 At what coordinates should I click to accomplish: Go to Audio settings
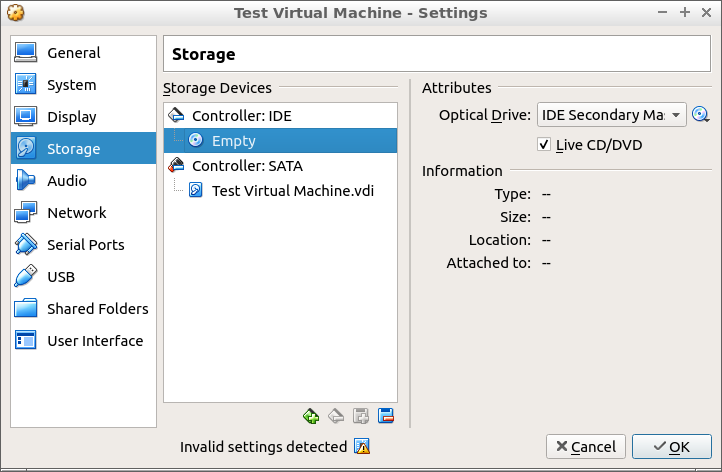tap(83, 181)
